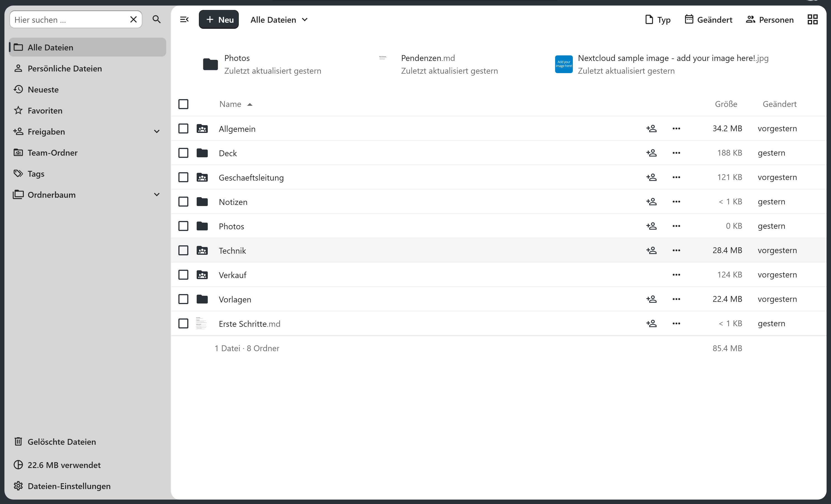Open Team-Ordner navigation entry
This screenshot has width=831, height=504.
coord(87,153)
